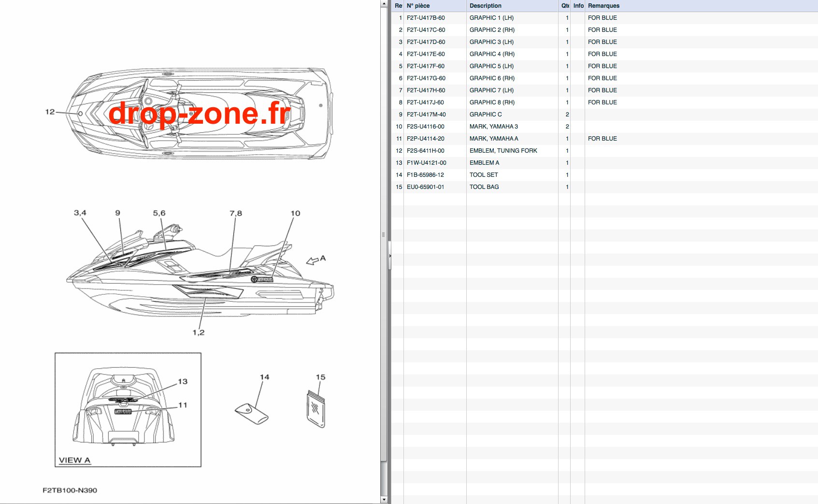Click the Info column header
The image size is (818, 504).
pyautogui.click(x=578, y=6)
